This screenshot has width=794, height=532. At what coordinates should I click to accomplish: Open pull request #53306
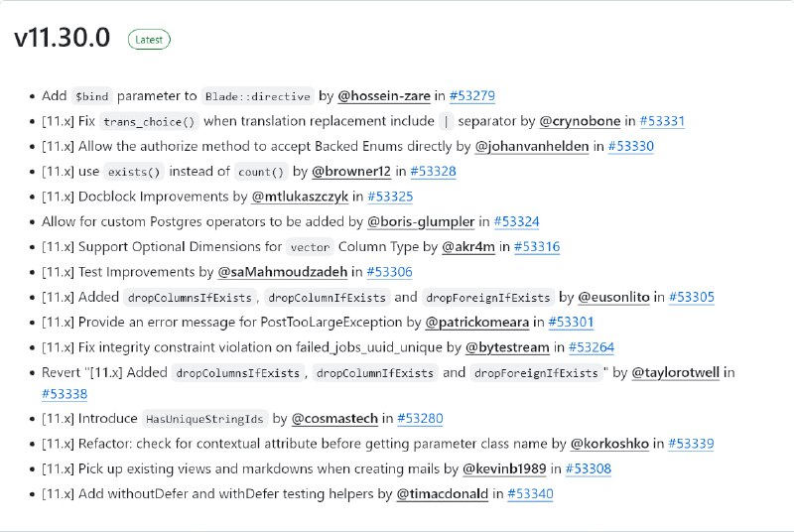click(389, 272)
